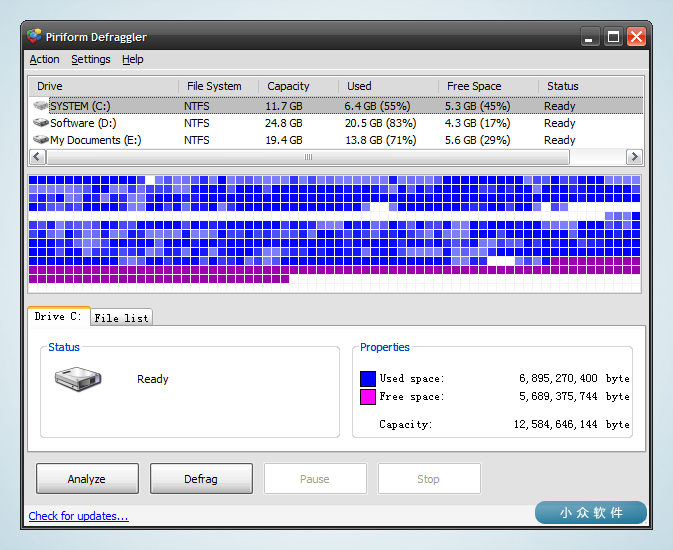Open the Help menu
Image resolution: width=673 pixels, height=550 pixels.
click(133, 59)
